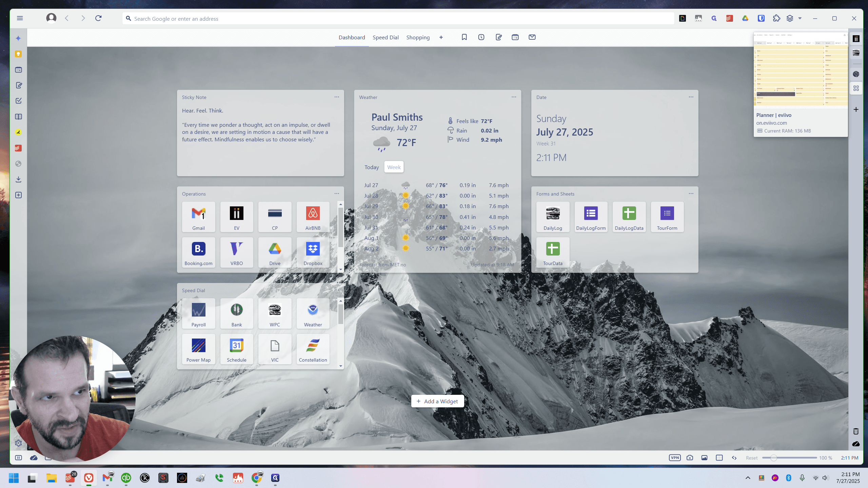
Task: Open the Mail icon in start page bar
Action: (x=532, y=37)
